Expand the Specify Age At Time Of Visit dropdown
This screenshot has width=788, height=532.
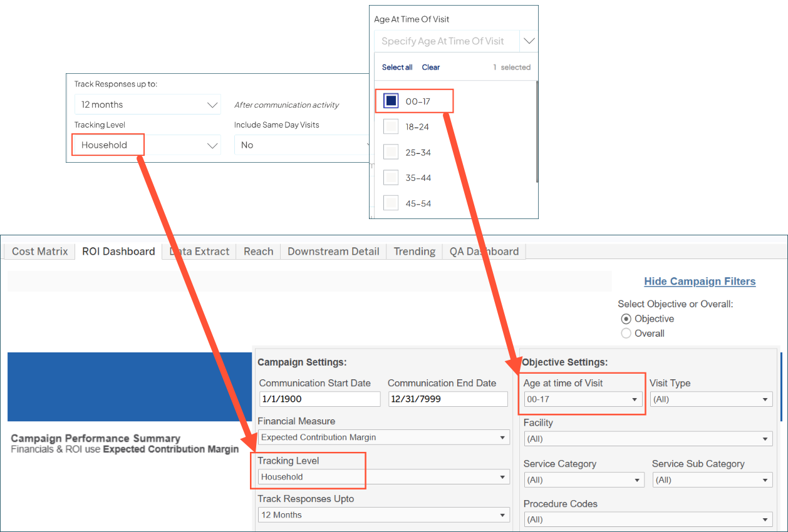(x=528, y=41)
